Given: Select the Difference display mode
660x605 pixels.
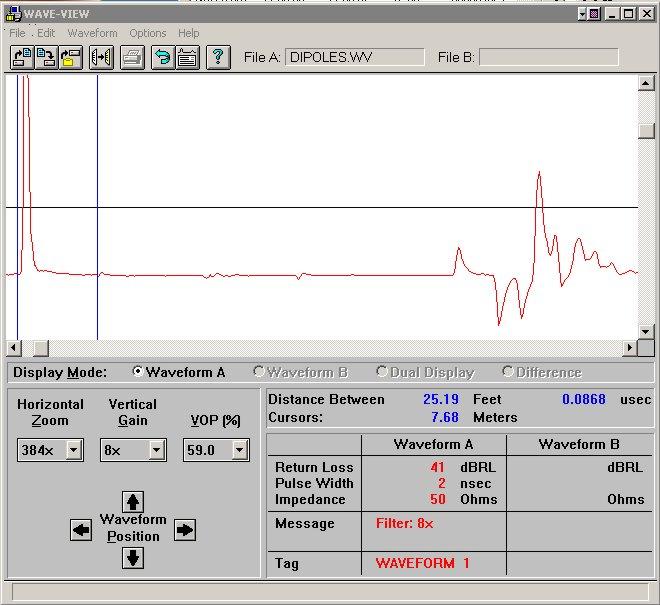Looking at the screenshot, I should (542, 372).
